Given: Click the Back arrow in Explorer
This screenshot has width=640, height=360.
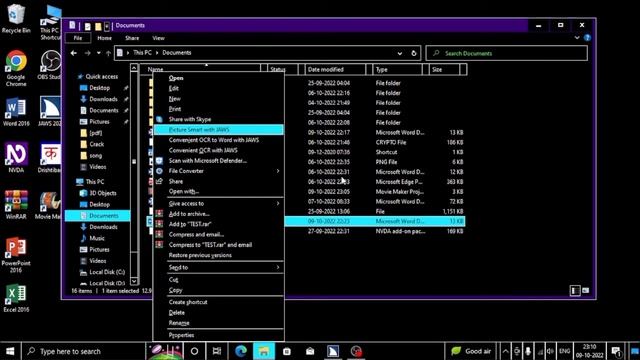Looking at the screenshot, I should (73, 53).
